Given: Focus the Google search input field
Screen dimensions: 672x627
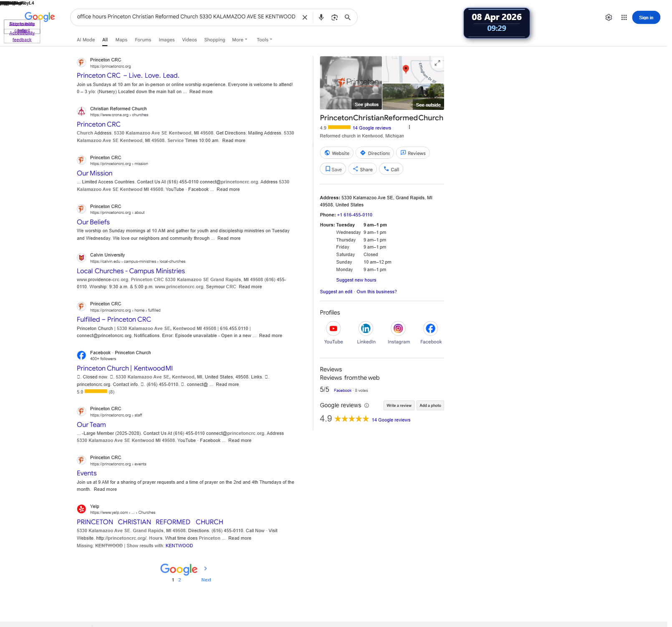Looking at the screenshot, I should click(186, 17).
